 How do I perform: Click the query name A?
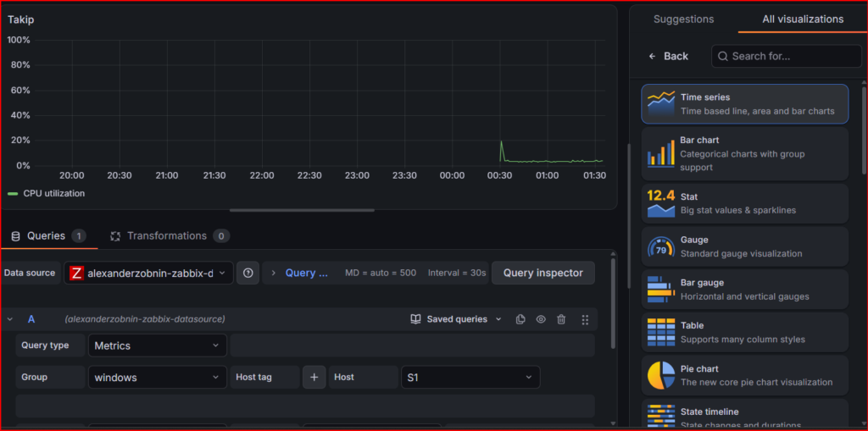pyautogui.click(x=31, y=319)
